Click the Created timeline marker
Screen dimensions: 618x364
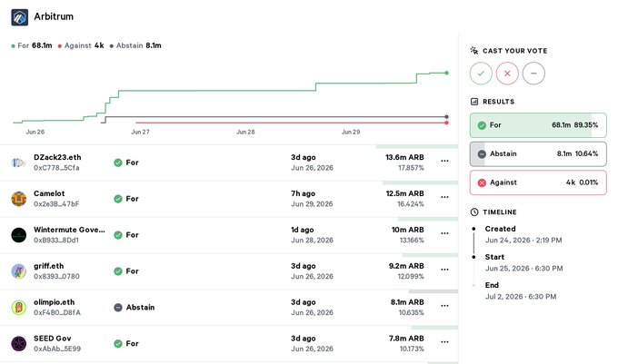(x=473, y=229)
